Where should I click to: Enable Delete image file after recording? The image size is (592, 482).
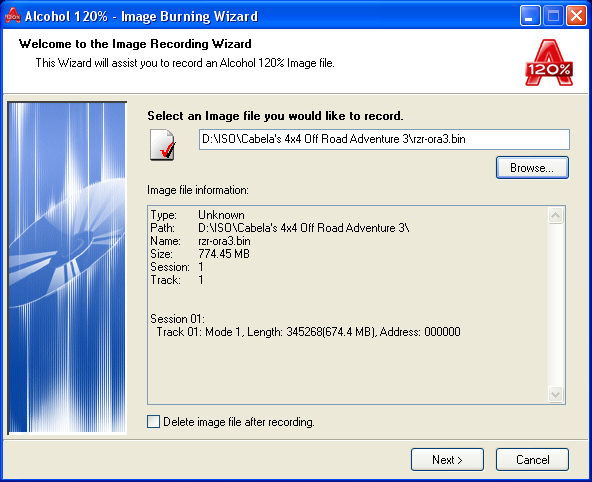[x=153, y=422]
